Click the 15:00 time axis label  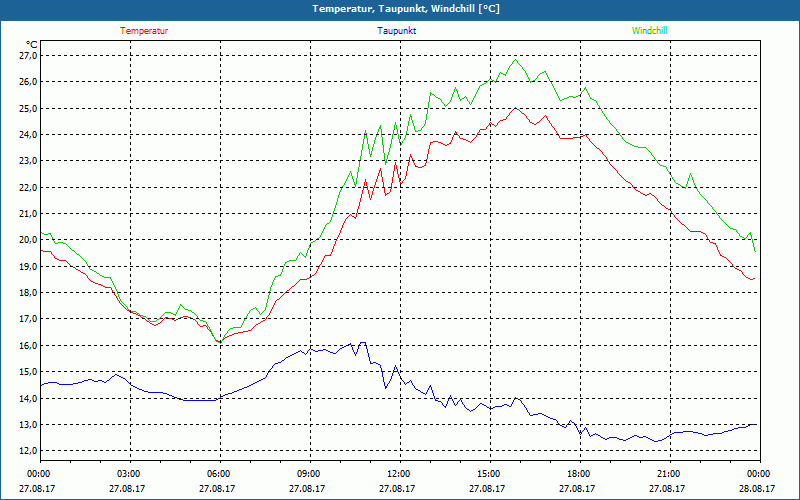point(488,474)
